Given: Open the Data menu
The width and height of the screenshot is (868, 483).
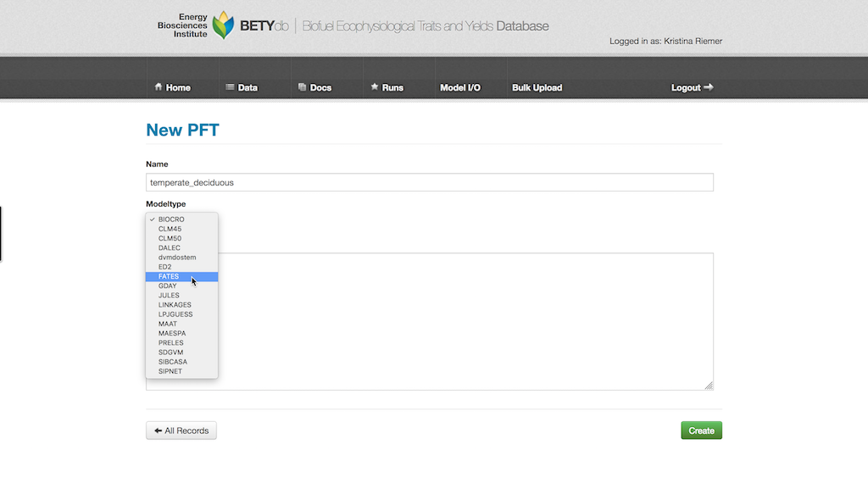Looking at the screenshot, I should (242, 87).
